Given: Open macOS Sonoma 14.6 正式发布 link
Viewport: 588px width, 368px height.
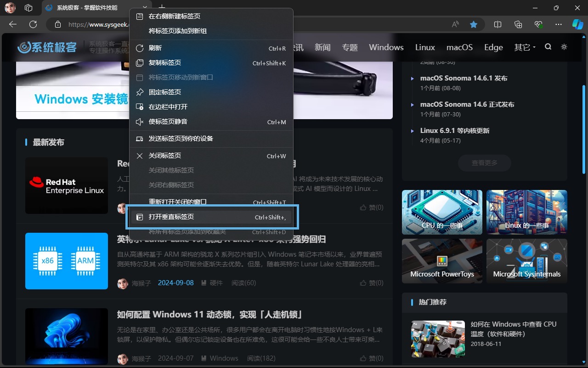Looking at the screenshot, I should coord(467,104).
